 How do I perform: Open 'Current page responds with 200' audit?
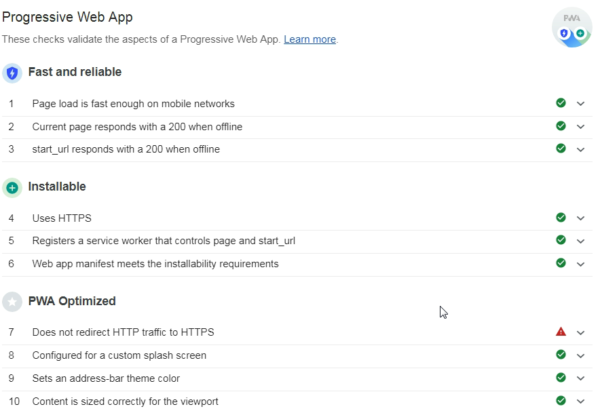[x=137, y=127]
